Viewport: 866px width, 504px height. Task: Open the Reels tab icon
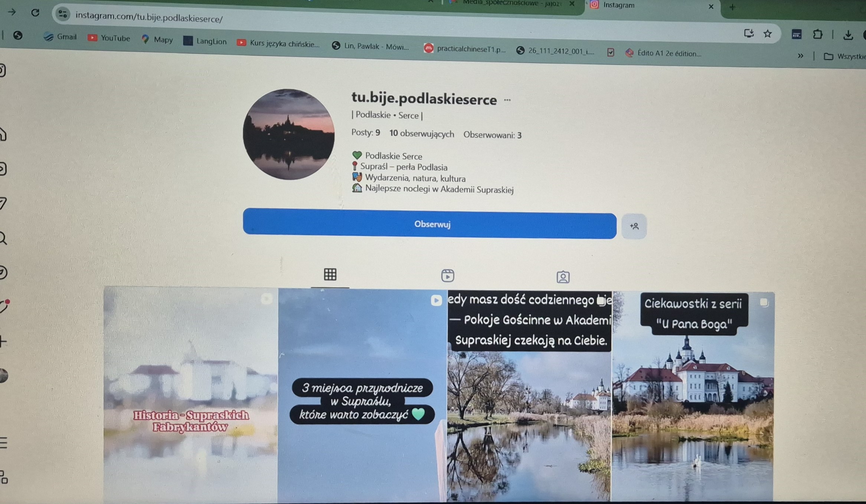(x=447, y=276)
